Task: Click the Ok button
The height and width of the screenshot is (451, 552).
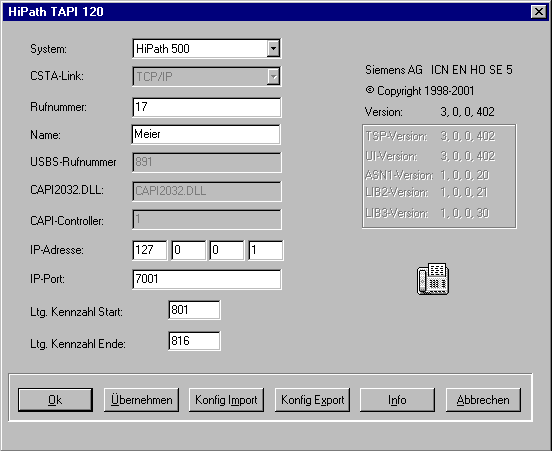Action: pyautogui.click(x=56, y=400)
